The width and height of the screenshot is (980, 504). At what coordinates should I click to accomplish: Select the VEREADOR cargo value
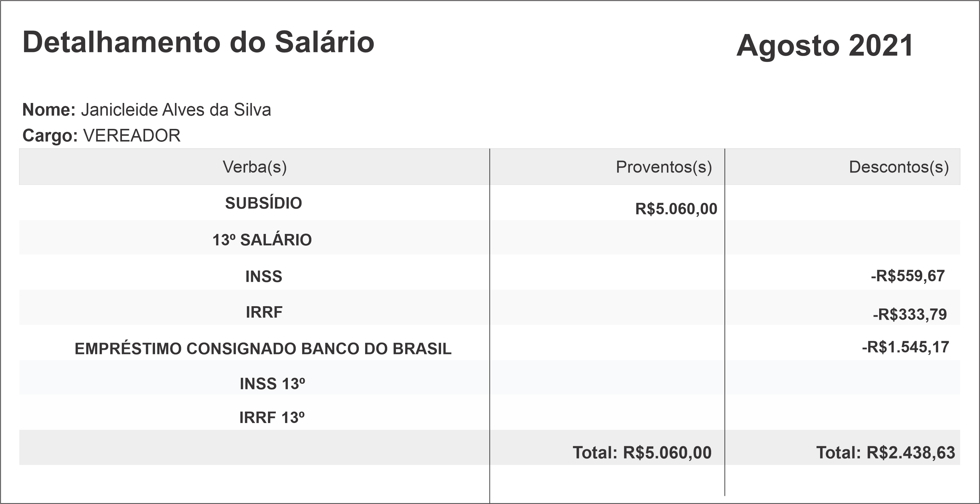(132, 136)
